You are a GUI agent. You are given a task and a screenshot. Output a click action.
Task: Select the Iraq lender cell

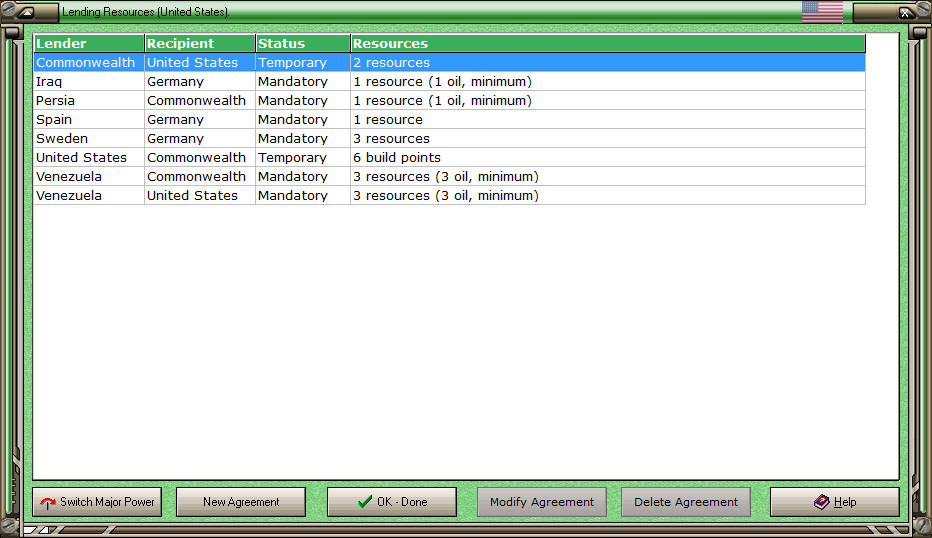[89, 81]
